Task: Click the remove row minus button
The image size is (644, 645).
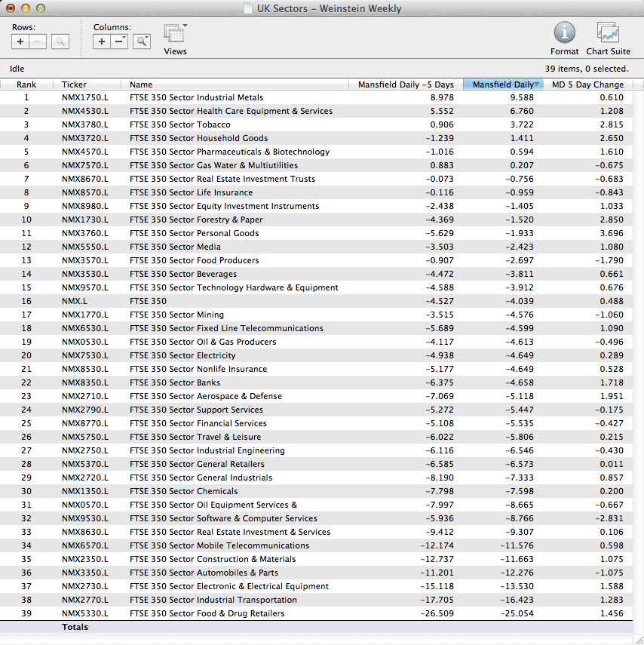Action: click(x=38, y=41)
